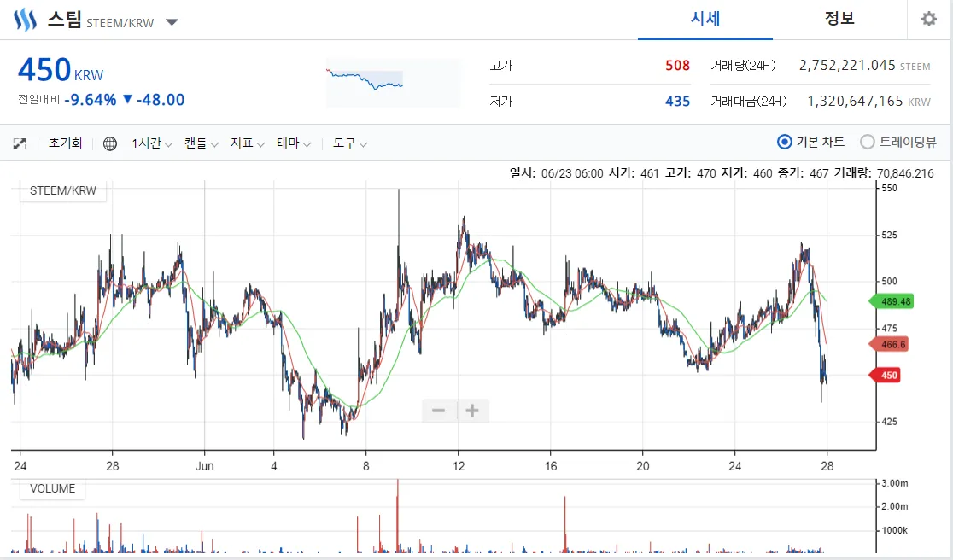The width and height of the screenshot is (953, 560).
Task: Click the STEEM/KRW chart legend label
Action: pos(63,190)
